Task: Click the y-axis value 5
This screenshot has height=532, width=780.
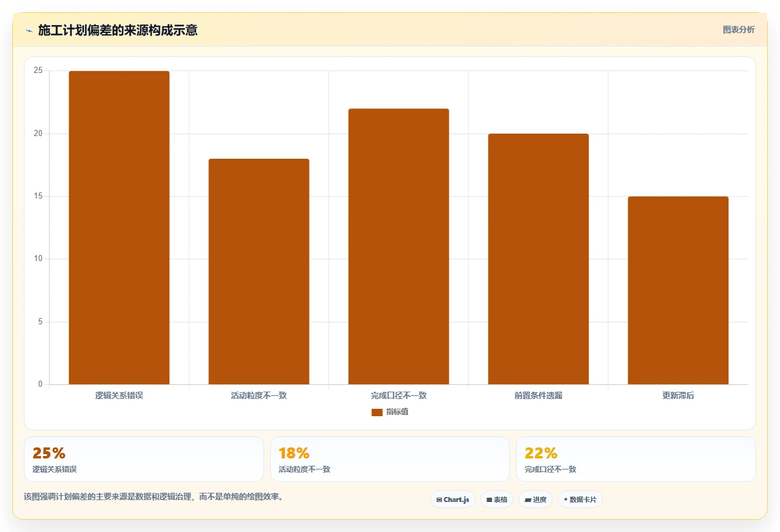Action: (x=40, y=322)
